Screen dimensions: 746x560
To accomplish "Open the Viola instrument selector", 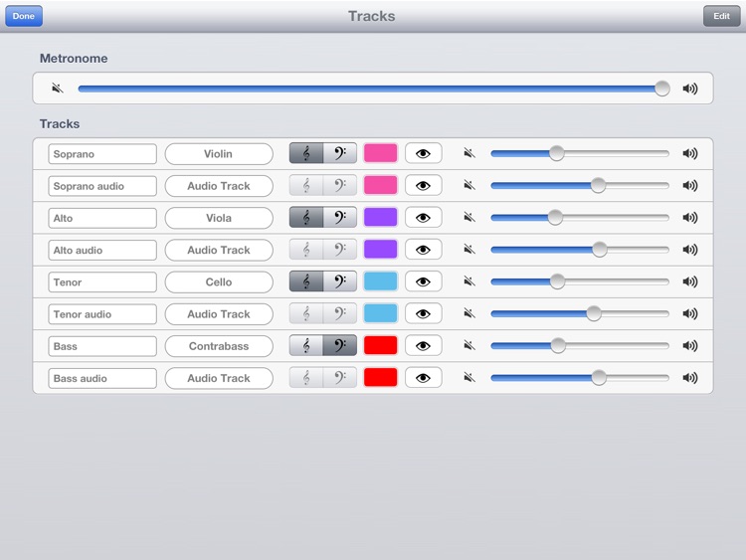I will [219, 218].
